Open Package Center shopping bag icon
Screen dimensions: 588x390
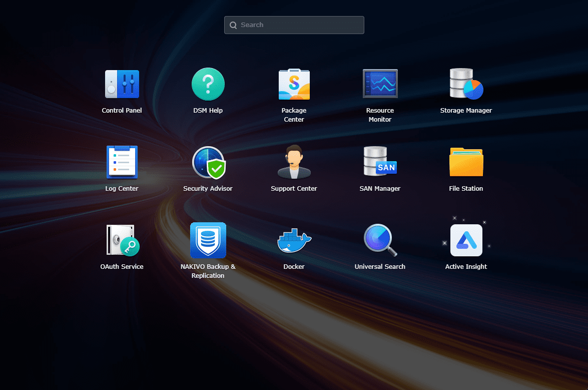[294, 84]
